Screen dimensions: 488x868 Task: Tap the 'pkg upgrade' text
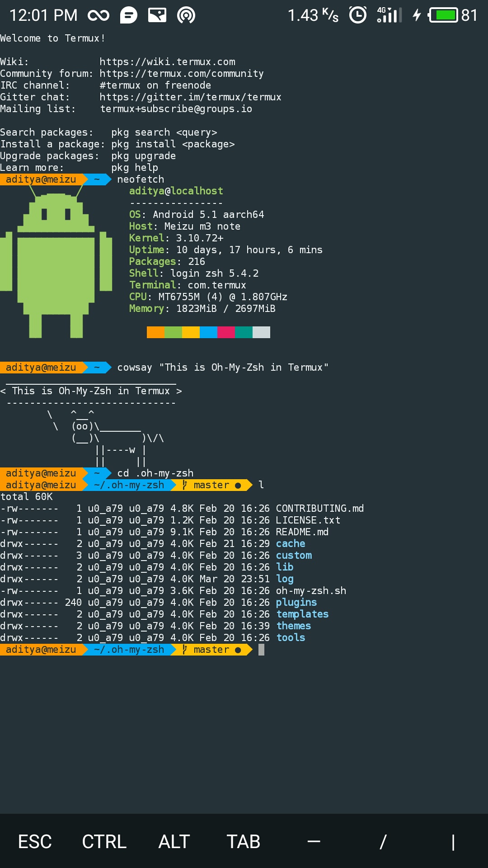tap(143, 156)
